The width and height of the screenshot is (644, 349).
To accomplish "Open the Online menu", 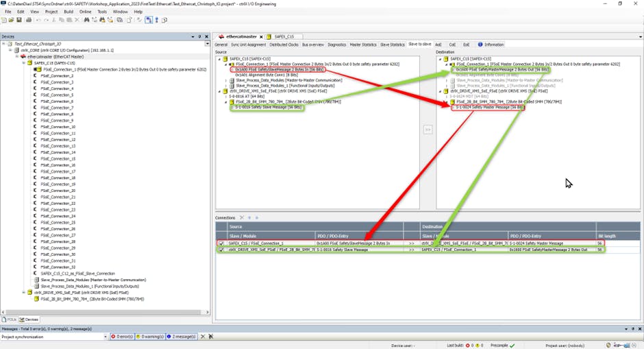I will point(85,12).
